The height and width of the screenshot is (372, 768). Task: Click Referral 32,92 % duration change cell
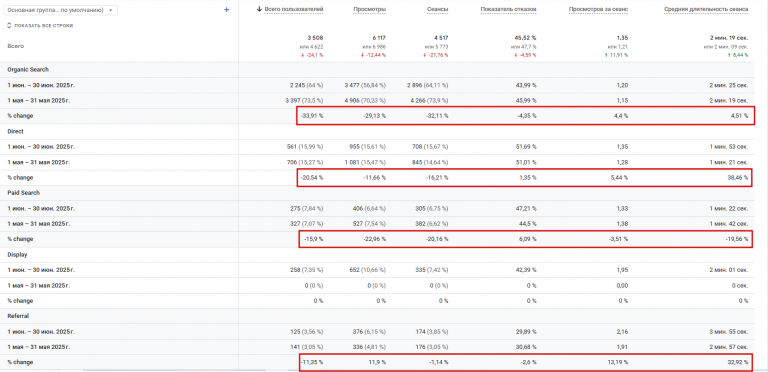click(738, 362)
